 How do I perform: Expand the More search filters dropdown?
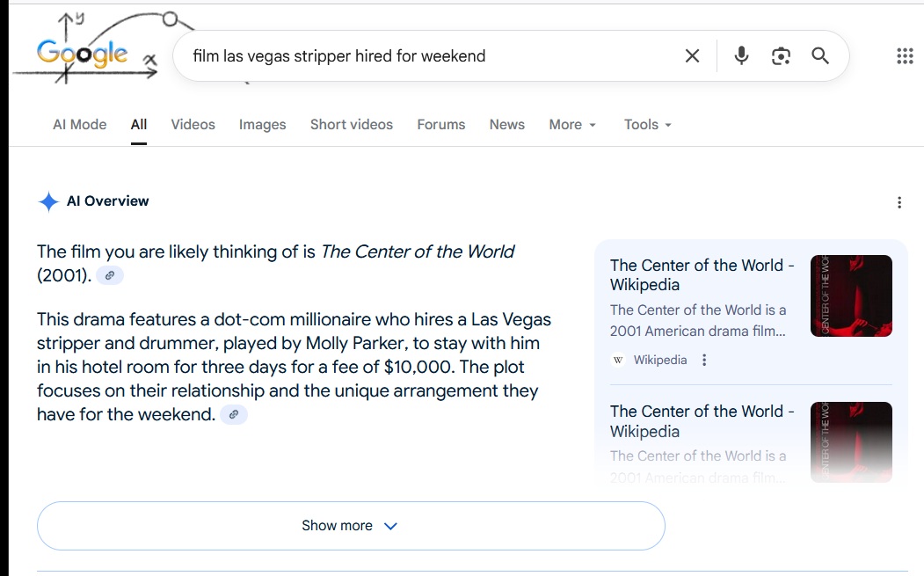click(572, 125)
